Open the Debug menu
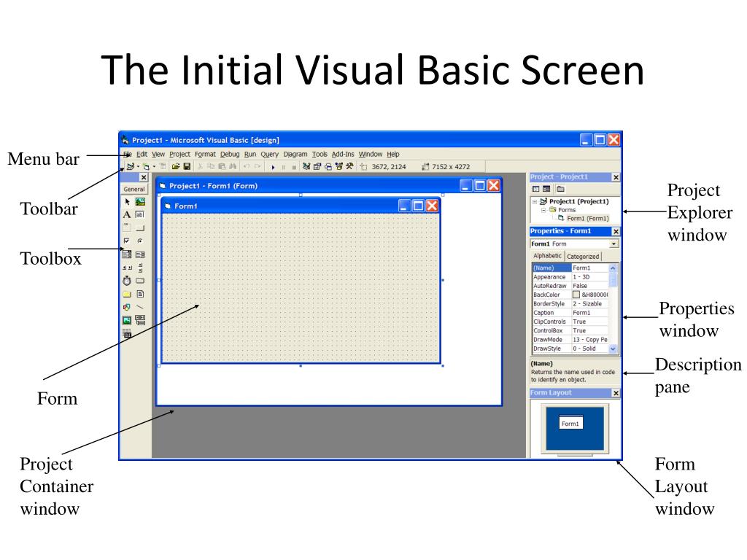 point(230,155)
